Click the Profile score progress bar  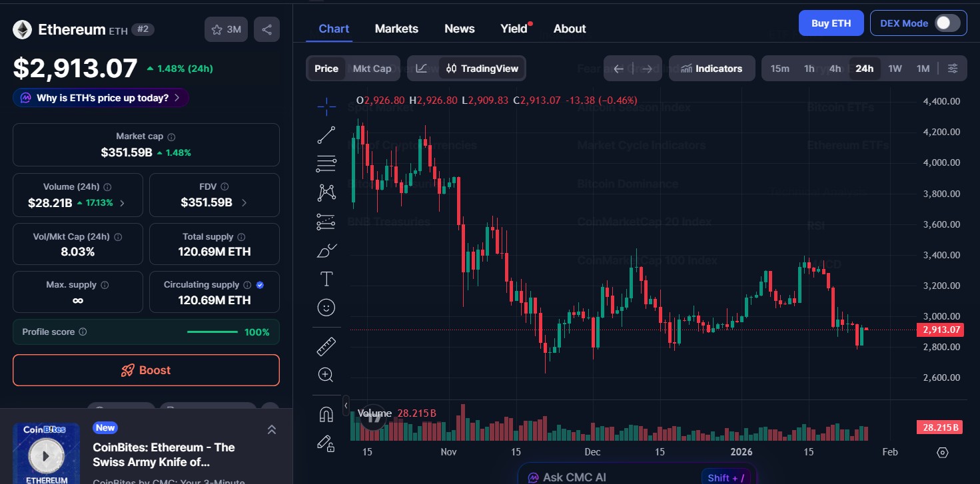(x=212, y=332)
